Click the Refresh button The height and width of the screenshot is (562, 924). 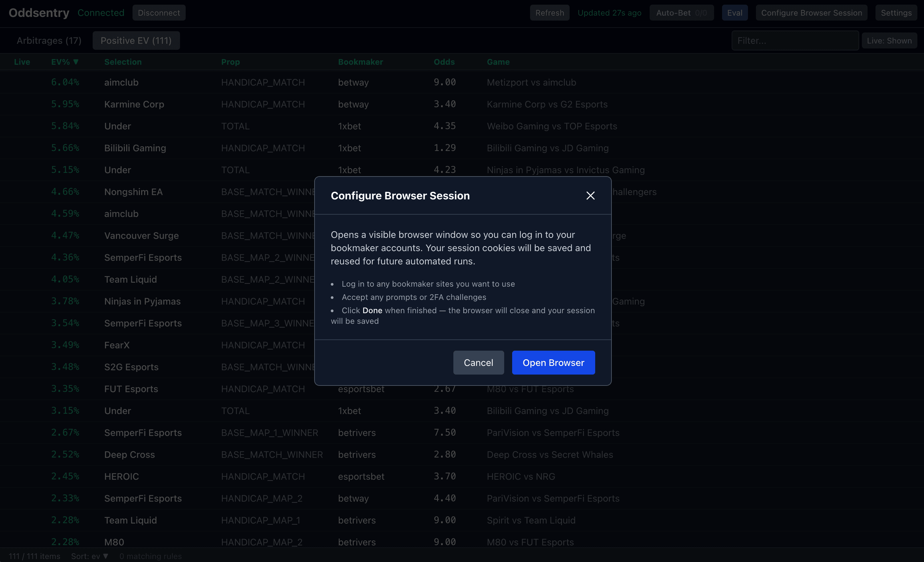(549, 12)
